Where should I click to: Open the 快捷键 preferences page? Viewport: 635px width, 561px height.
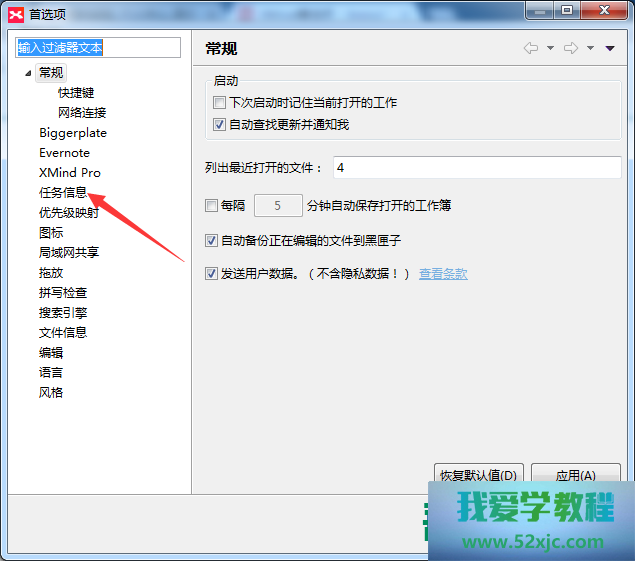pos(76,93)
